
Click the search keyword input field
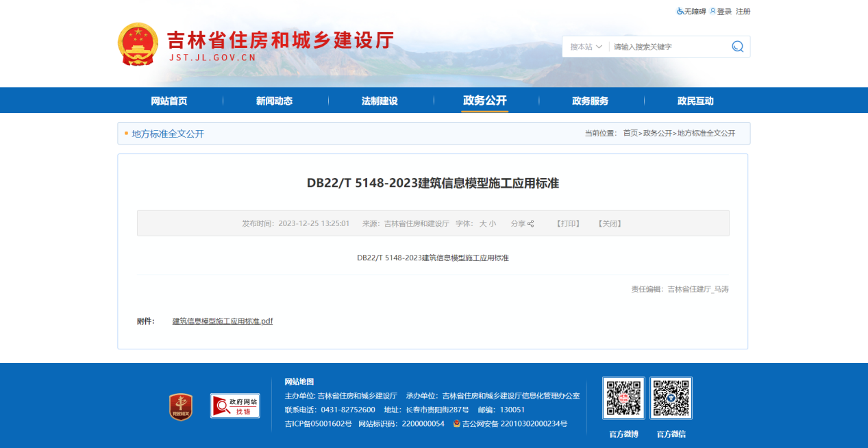(x=668, y=47)
